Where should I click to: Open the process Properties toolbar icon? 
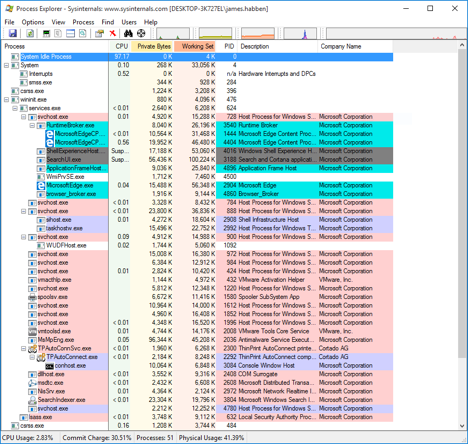pyautogui.click(x=99, y=33)
